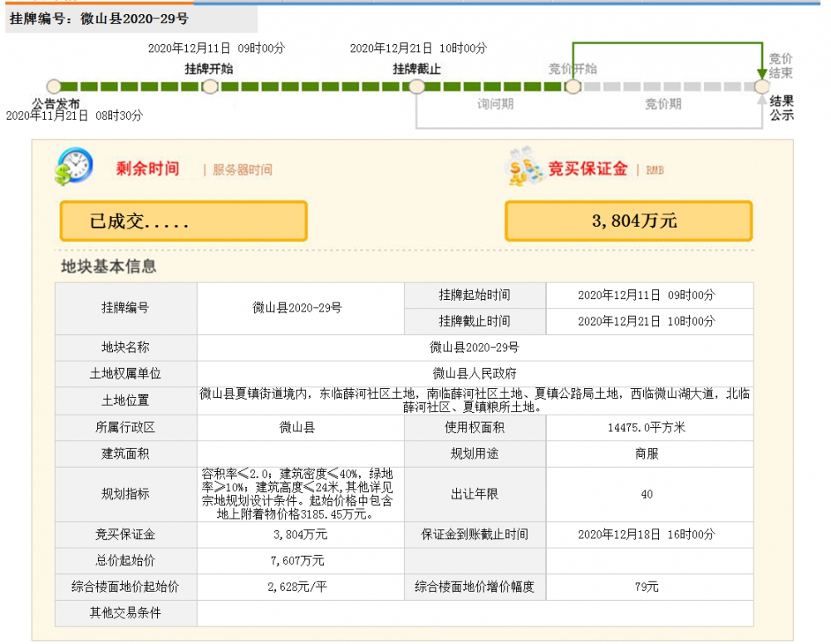The image size is (831, 644).
Task: Click the 挂牌截止时间 label cell
Action: [x=475, y=322]
